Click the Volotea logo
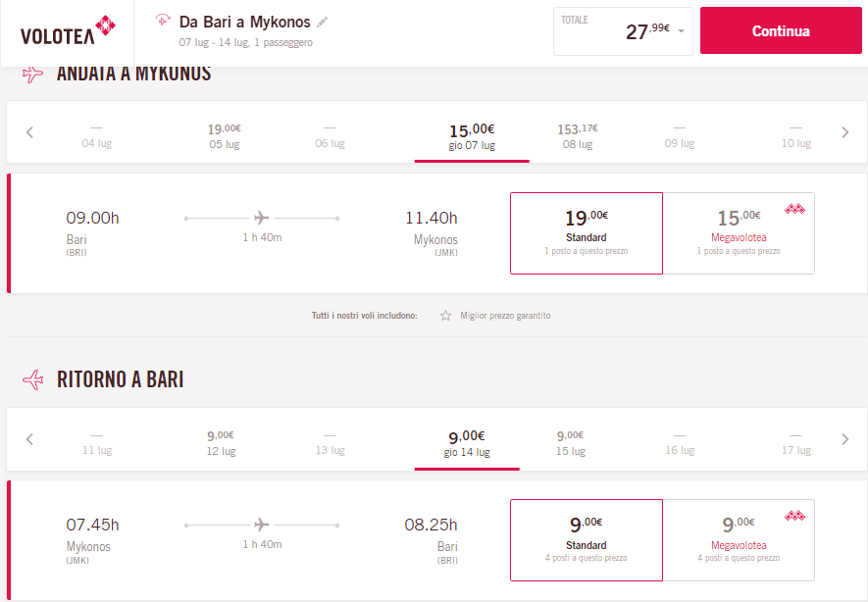Screen dimensions: 868x602 click(x=67, y=30)
